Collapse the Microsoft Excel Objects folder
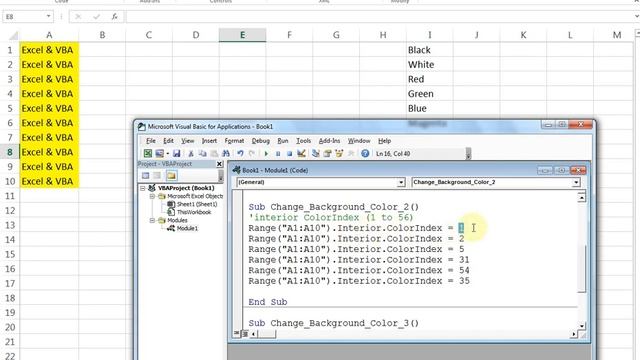This screenshot has height=360, width=640. (152, 196)
